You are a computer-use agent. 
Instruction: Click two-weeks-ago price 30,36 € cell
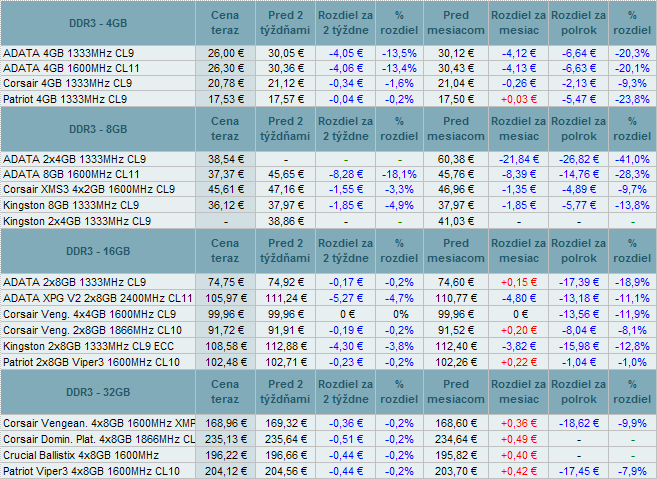[285, 68]
